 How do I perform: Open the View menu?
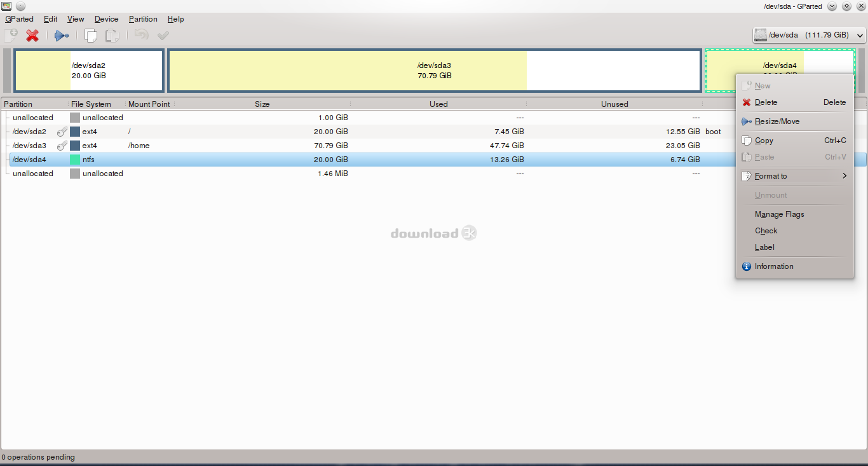point(76,19)
